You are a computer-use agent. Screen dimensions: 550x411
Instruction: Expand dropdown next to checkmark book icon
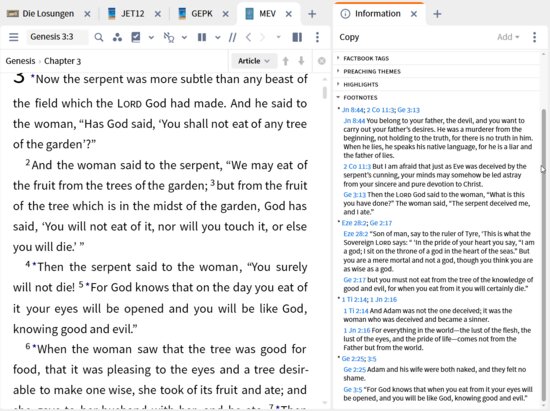point(151,37)
